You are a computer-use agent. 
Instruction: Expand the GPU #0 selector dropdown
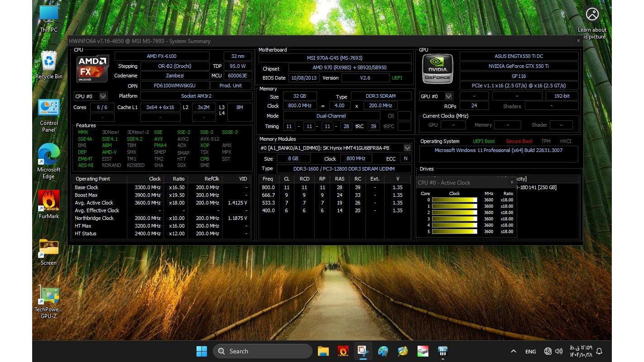coord(448,96)
